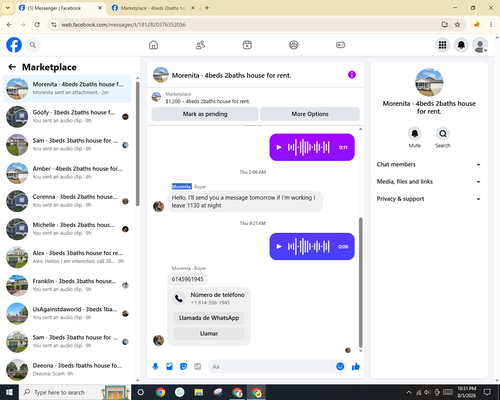The height and width of the screenshot is (400, 500).
Task: Open the Menu grid icon
Action: pyautogui.click(x=442, y=45)
